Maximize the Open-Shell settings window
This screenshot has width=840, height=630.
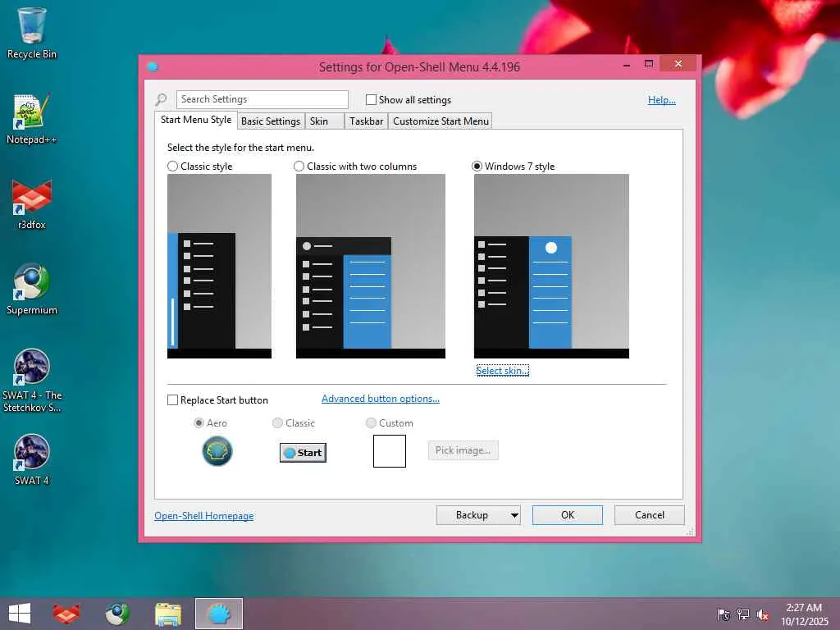[649, 64]
